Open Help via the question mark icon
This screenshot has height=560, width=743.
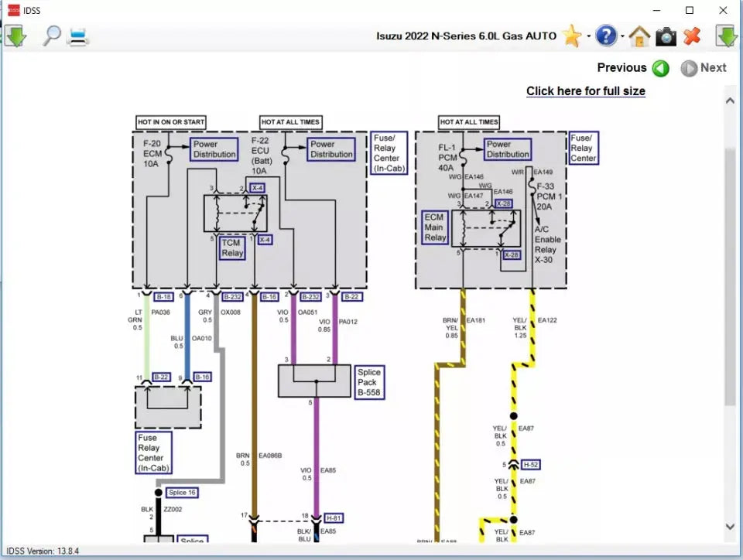tap(607, 36)
